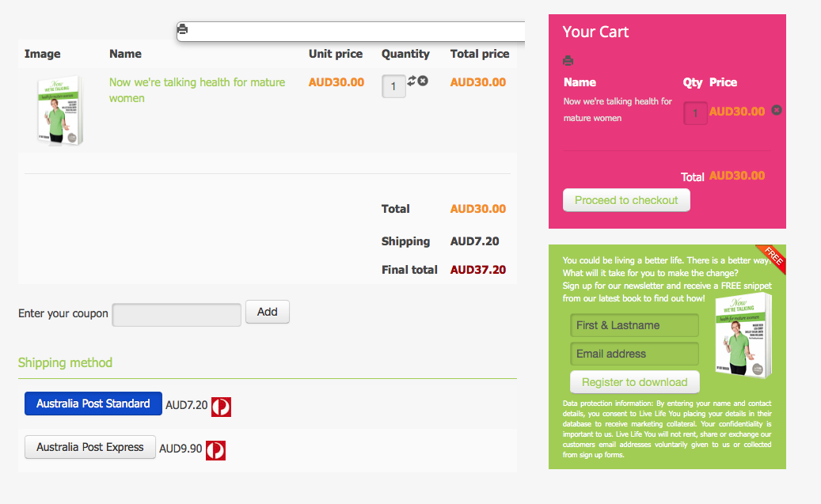The width and height of the screenshot is (821, 504).
Task: Click the refresh quantity icon in the cart row
Action: tap(412, 81)
